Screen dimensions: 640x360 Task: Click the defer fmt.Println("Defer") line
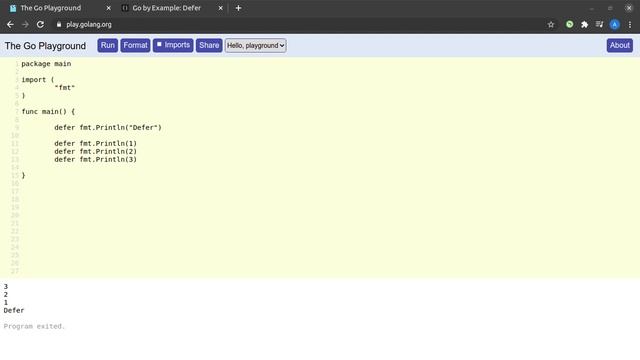108,127
